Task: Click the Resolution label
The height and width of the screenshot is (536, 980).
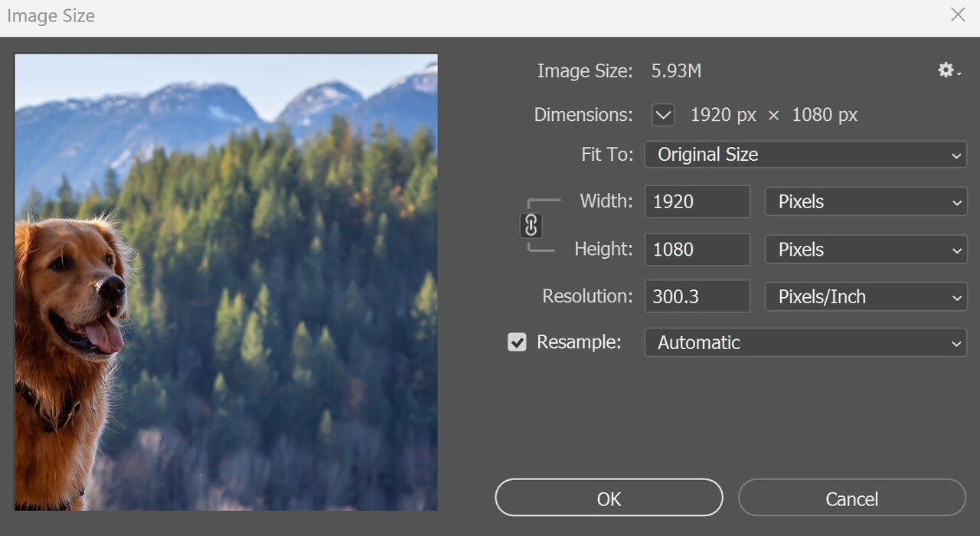Action: [x=588, y=296]
